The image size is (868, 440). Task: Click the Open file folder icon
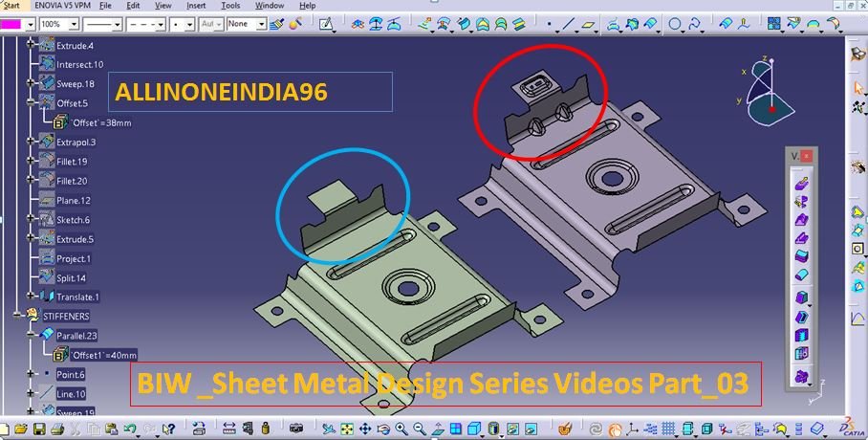pos(20,429)
